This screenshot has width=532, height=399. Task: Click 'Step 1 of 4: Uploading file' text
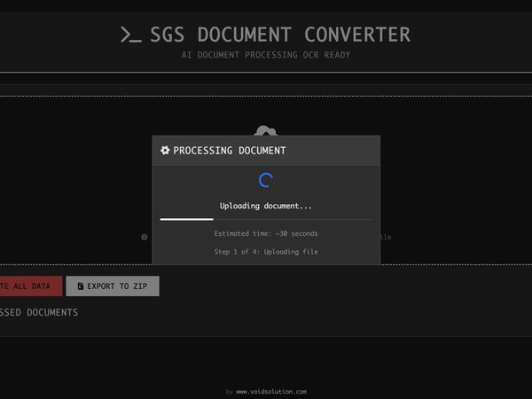click(x=266, y=252)
